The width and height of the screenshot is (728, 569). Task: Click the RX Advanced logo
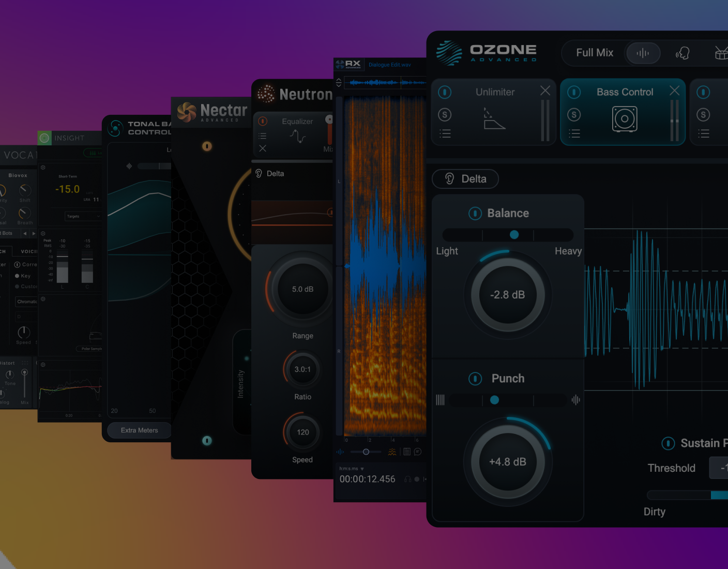(x=348, y=65)
